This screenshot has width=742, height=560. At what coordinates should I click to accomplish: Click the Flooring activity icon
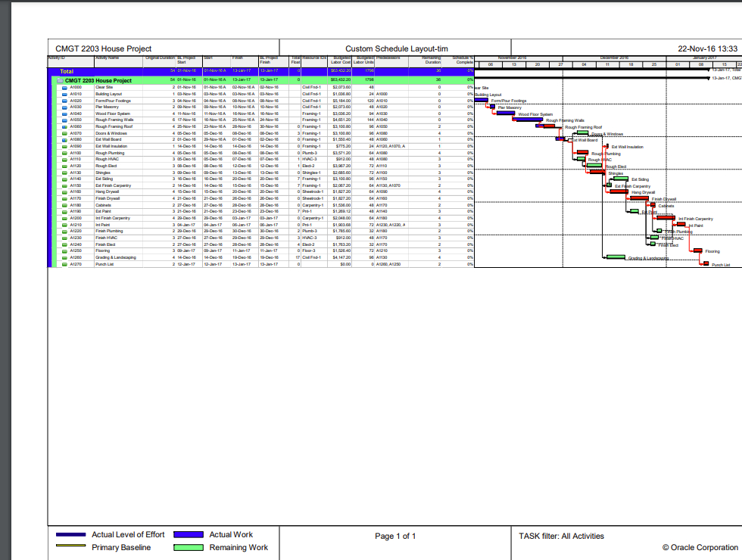point(65,250)
